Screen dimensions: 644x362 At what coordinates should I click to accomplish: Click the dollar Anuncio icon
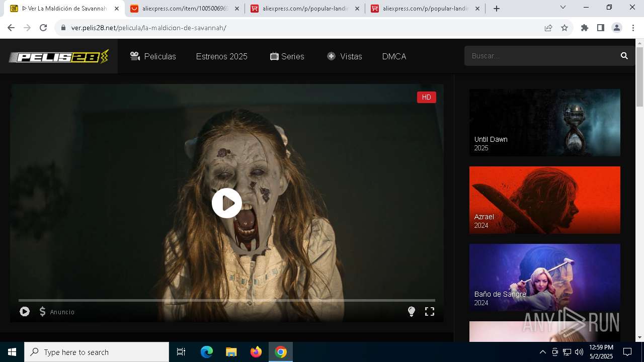[43, 312]
